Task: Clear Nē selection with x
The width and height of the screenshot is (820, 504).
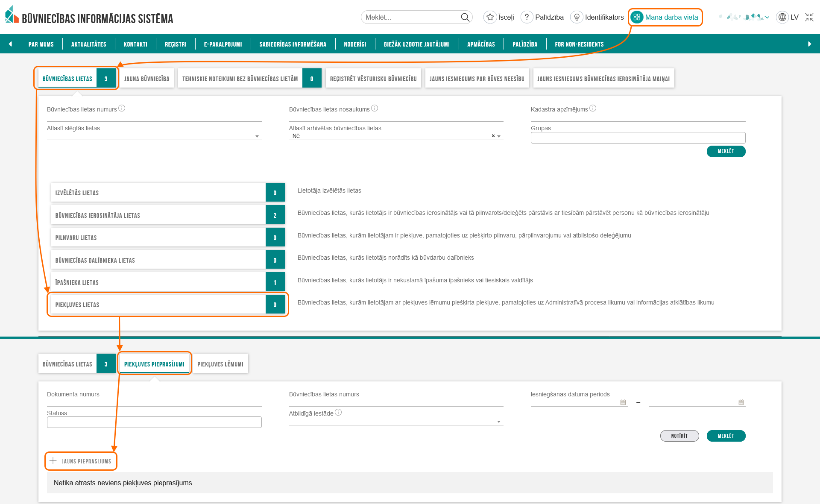Action: [x=493, y=136]
